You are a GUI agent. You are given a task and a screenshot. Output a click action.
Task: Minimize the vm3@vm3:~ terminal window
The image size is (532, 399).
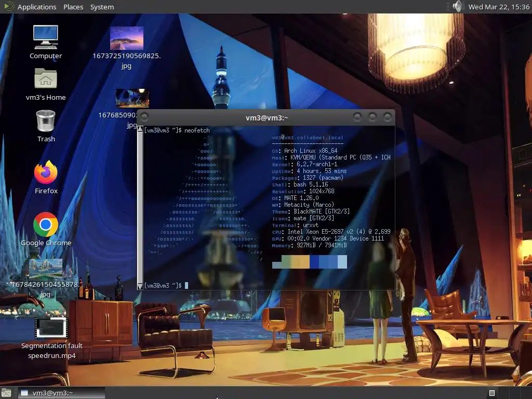[357, 117]
